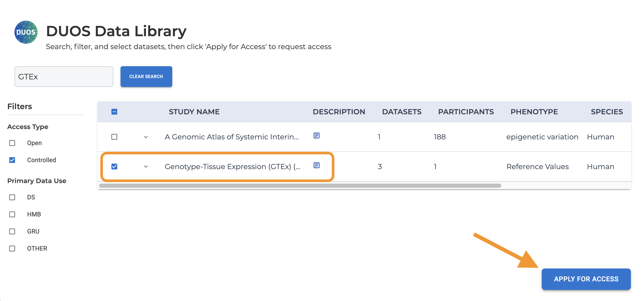Click the datasets value 3 for GTEx
644x301 pixels.
tap(380, 167)
